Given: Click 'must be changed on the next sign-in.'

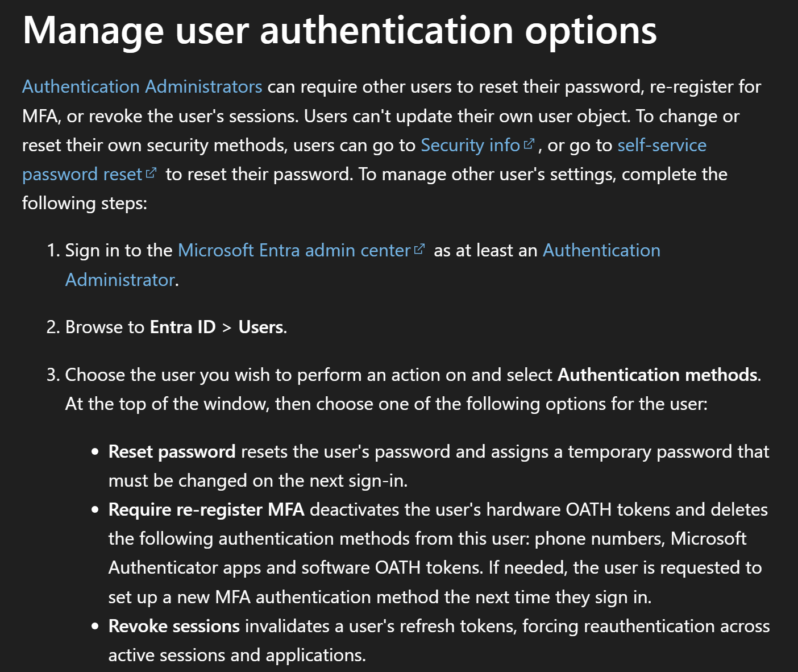Looking at the screenshot, I should coord(258,481).
